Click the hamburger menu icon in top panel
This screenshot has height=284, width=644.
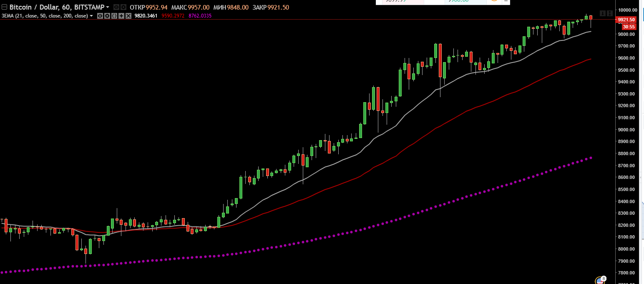[x=506, y=1]
